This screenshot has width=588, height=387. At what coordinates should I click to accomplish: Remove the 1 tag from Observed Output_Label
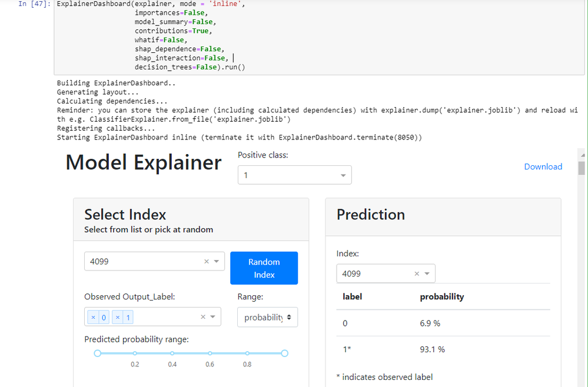click(118, 318)
